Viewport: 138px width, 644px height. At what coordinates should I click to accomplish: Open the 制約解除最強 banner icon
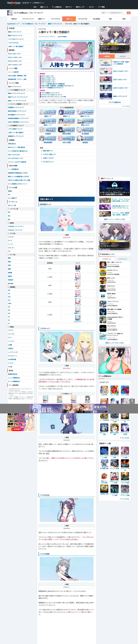[48, 138]
